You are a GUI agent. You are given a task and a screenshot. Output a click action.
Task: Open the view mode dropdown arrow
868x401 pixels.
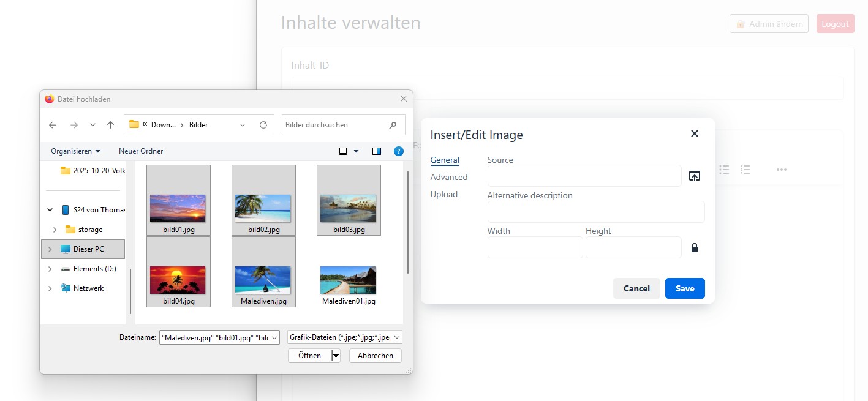coord(356,151)
